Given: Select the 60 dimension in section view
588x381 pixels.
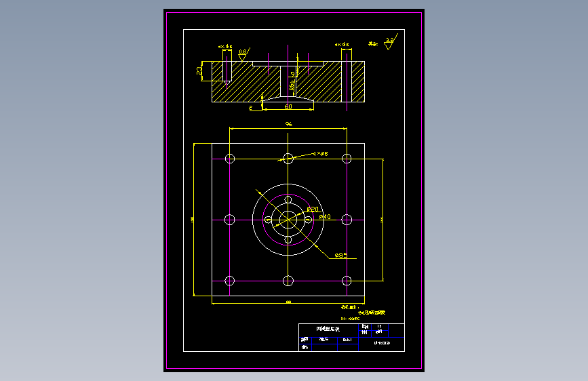Looking at the screenshot, I should (288, 106).
